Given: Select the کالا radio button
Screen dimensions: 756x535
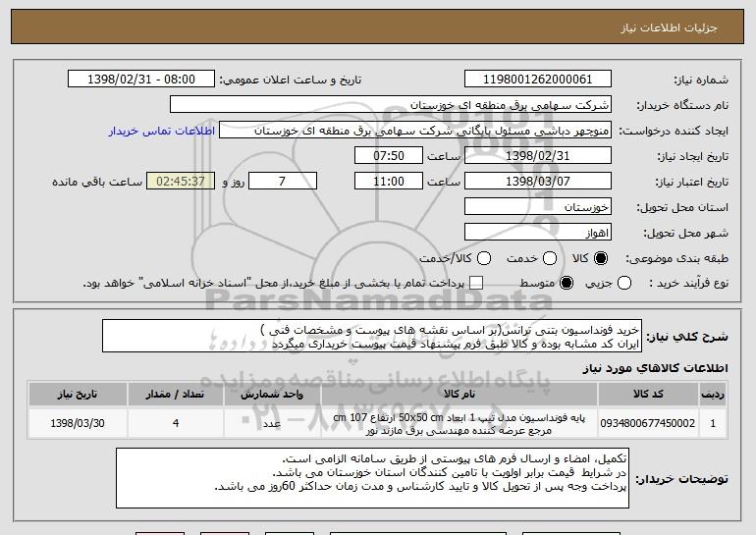Looking at the screenshot, I should pyautogui.click(x=602, y=258).
